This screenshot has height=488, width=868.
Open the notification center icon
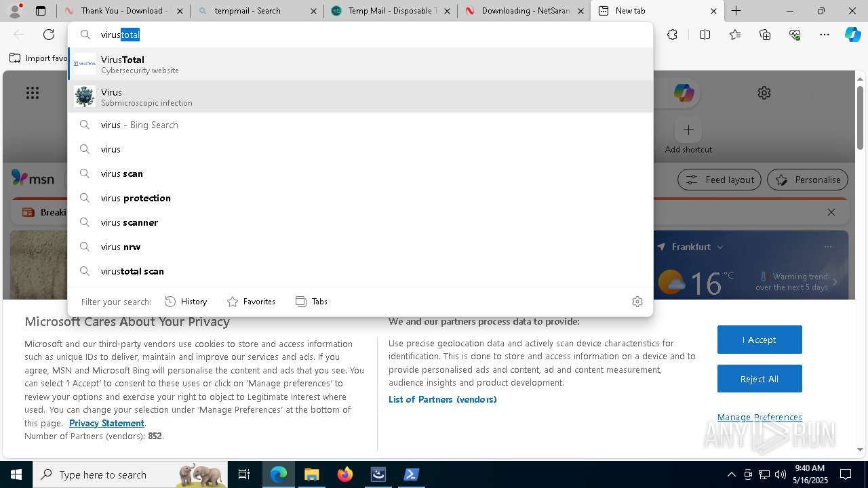(846, 474)
